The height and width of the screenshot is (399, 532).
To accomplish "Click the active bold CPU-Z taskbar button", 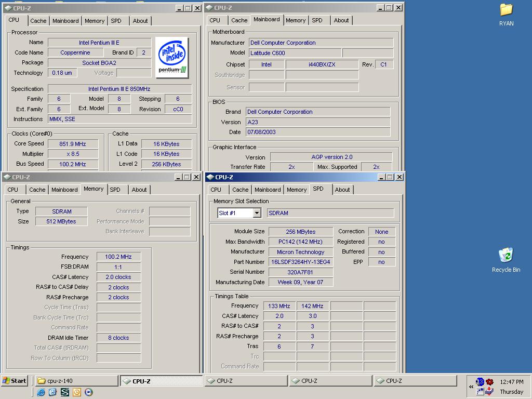I will pos(162,381).
